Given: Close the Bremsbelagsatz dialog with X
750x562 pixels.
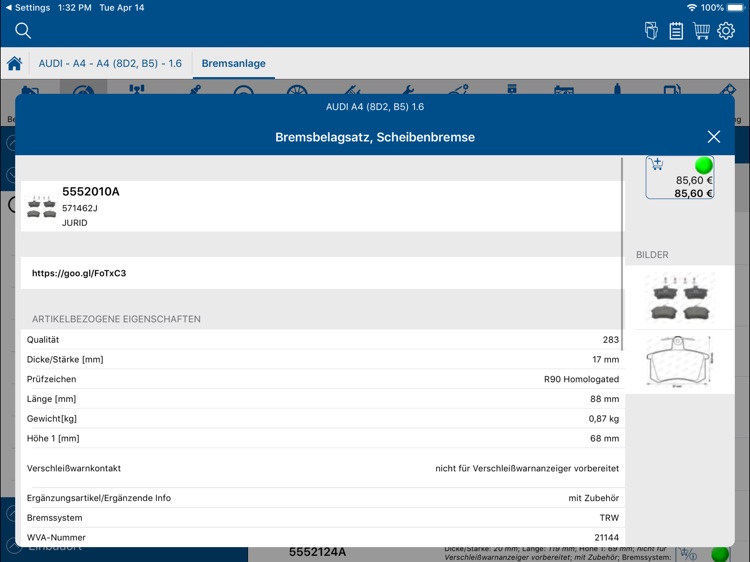Looking at the screenshot, I should tap(714, 137).
